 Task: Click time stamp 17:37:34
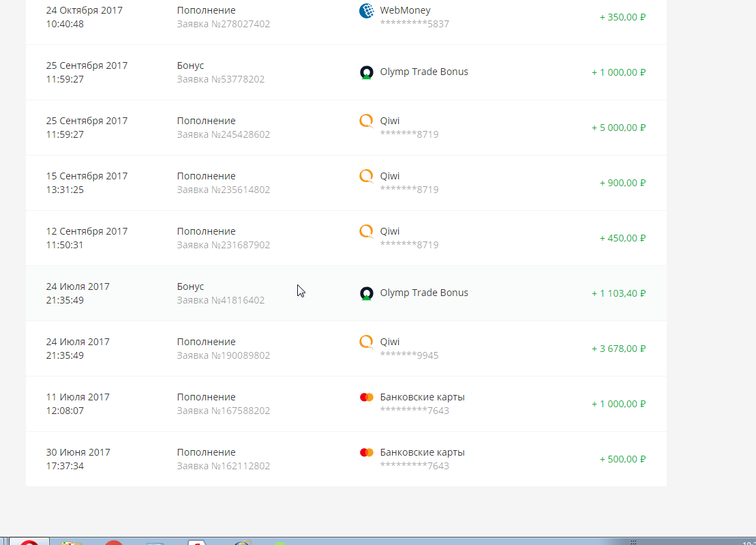click(65, 466)
